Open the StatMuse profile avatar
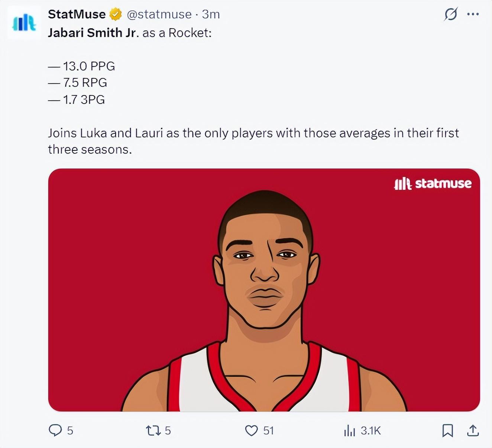 [x=24, y=23]
